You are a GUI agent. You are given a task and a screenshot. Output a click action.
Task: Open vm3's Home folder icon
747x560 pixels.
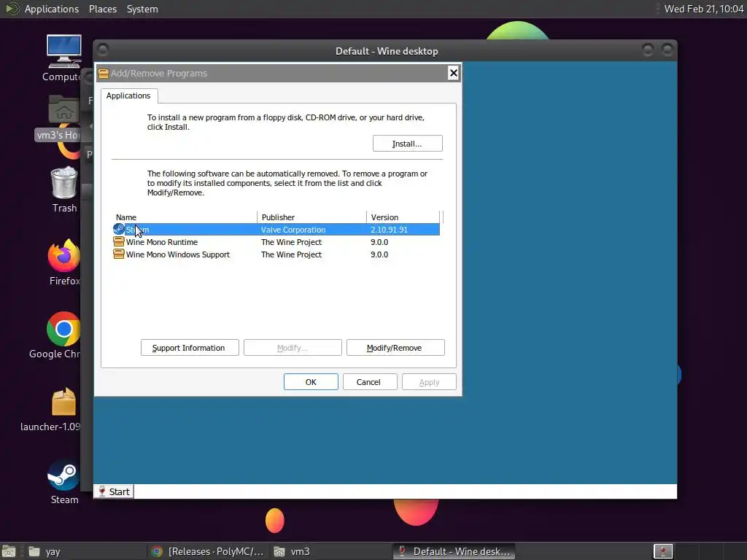pos(64,109)
